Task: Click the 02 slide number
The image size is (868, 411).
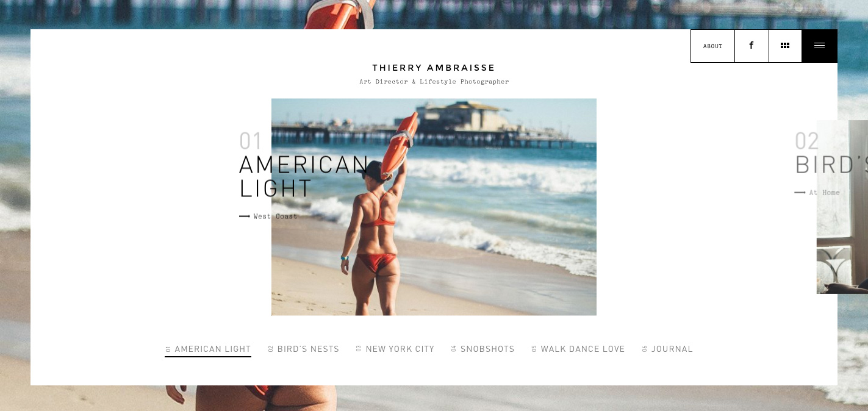Action: (806, 141)
